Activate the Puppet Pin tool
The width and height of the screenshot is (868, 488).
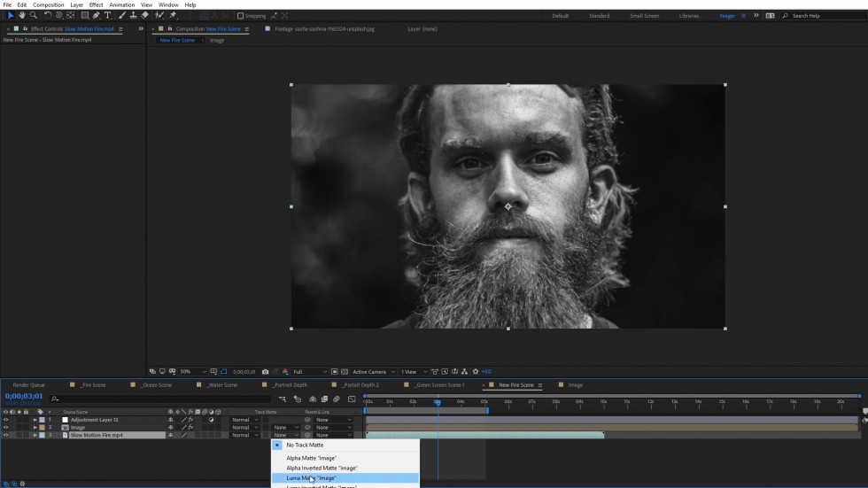point(173,15)
